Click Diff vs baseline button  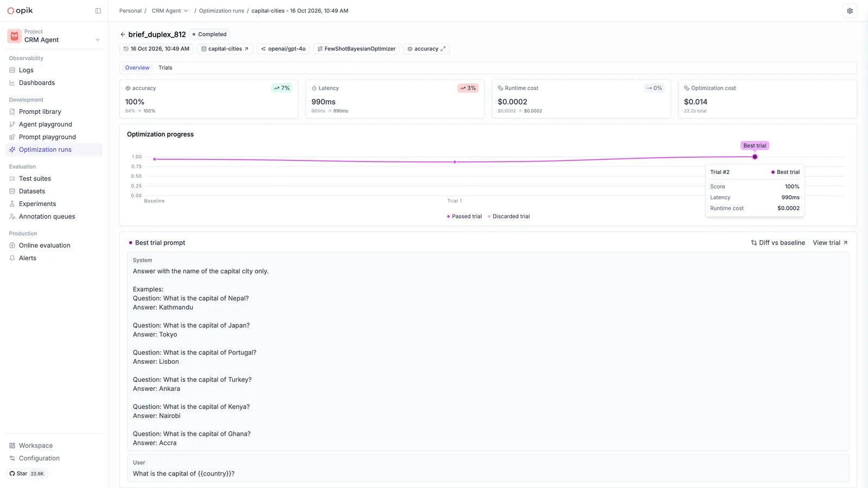click(777, 243)
